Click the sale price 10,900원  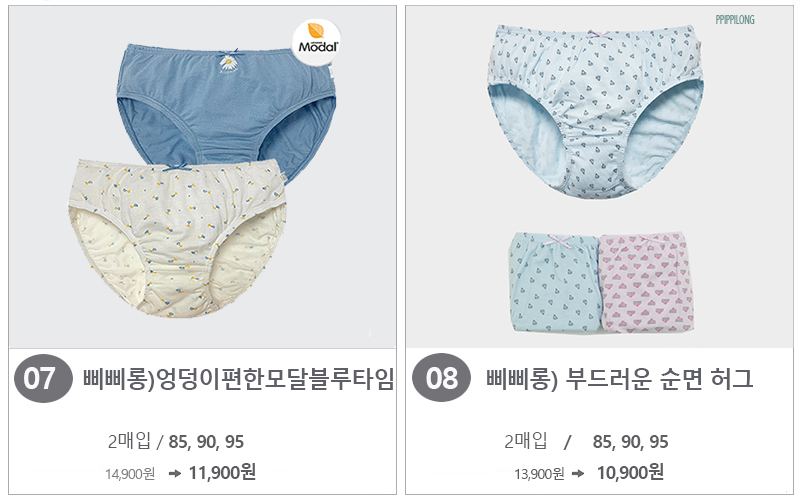coord(630,472)
